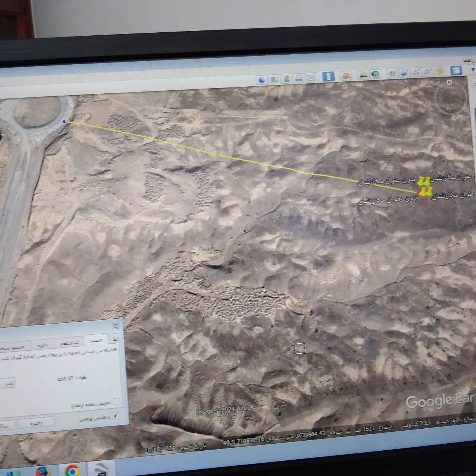Click the elevation 1511 readout

[x=369, y=429]
